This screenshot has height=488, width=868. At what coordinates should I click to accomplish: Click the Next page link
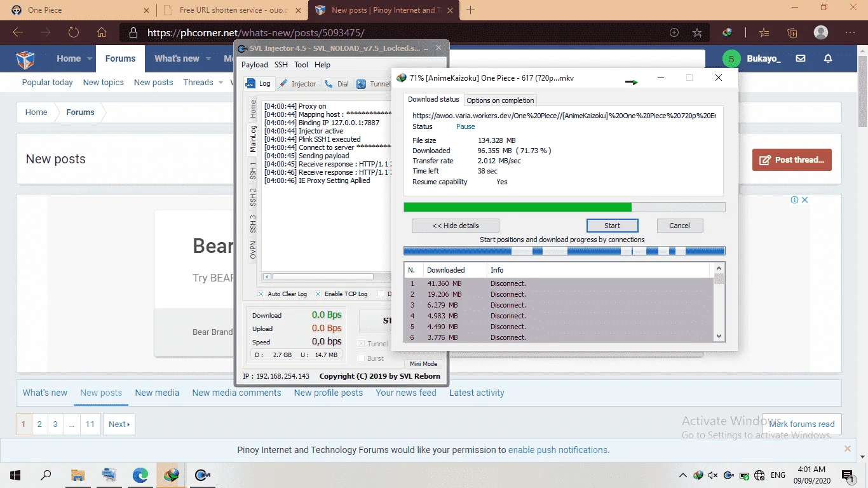119,424
